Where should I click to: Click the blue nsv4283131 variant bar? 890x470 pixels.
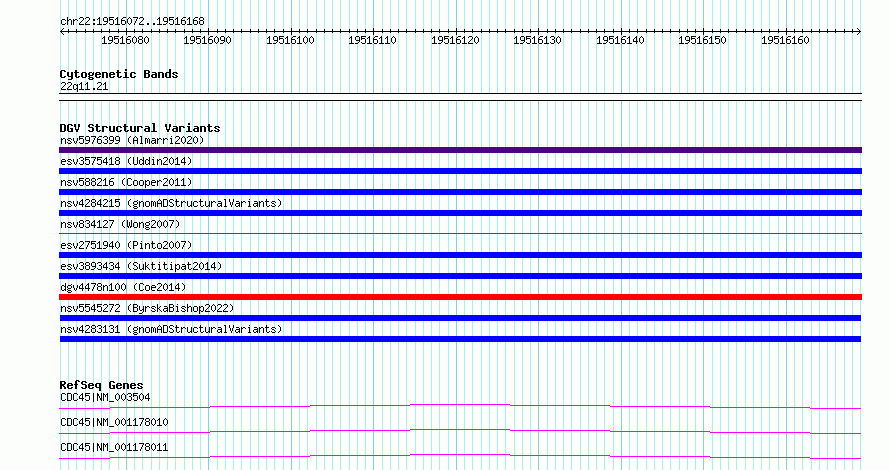[x=460, y=339]
